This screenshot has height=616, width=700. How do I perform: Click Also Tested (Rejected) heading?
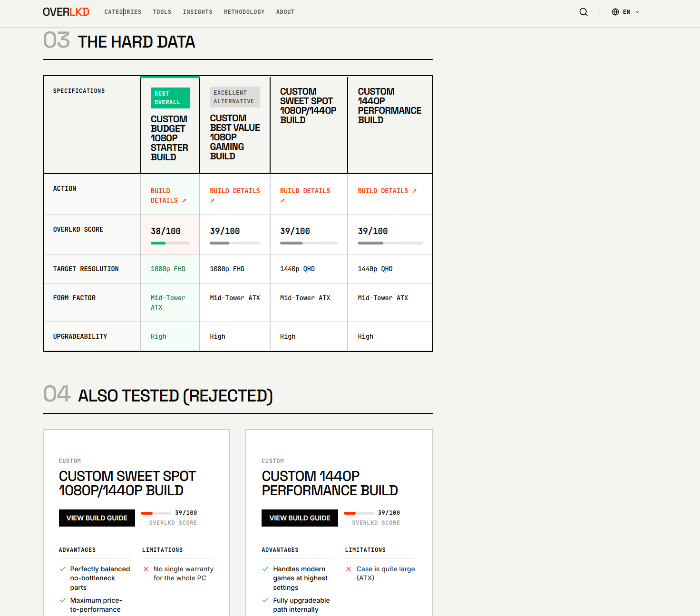click(x=175, y=396)
